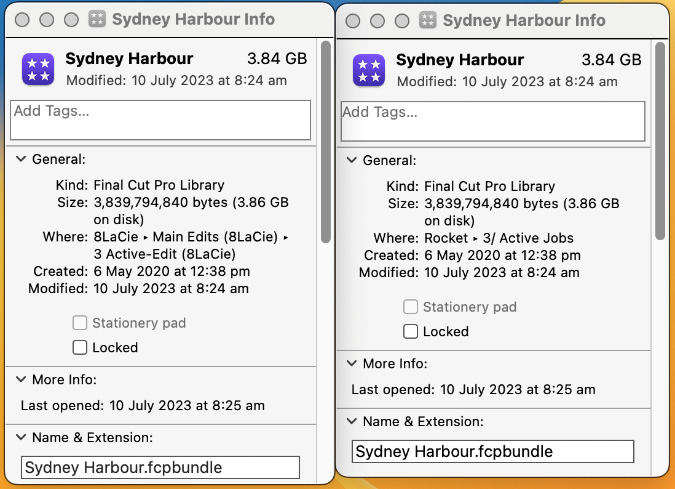The width and height of the screenshot is (675, 489).
Task: Click Add Tags field in left window
Action: pyautogui.click(x=160, y=120)
